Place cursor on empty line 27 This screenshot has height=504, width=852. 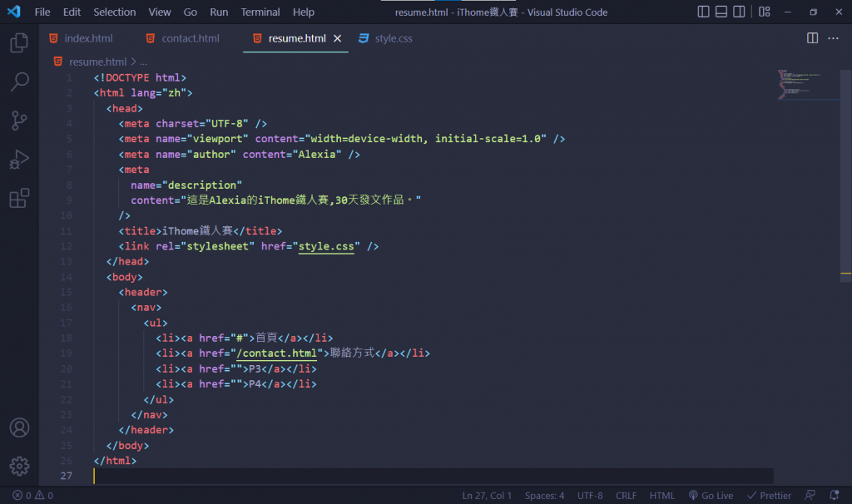433,476
